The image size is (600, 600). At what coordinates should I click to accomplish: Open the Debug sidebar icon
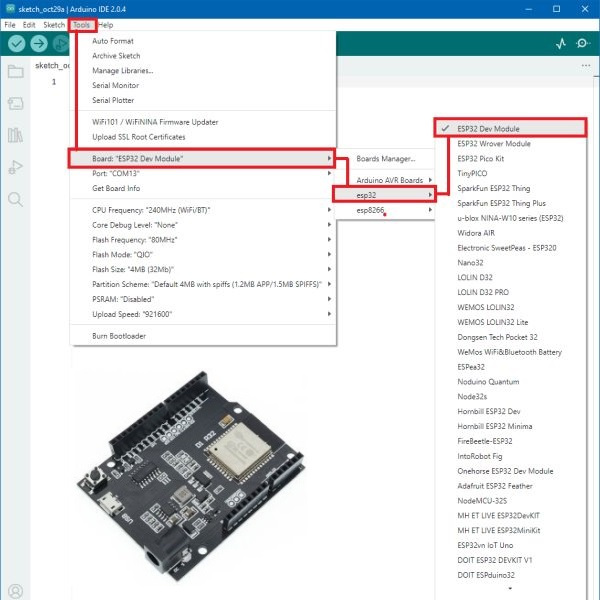click(x=15, y=167)
